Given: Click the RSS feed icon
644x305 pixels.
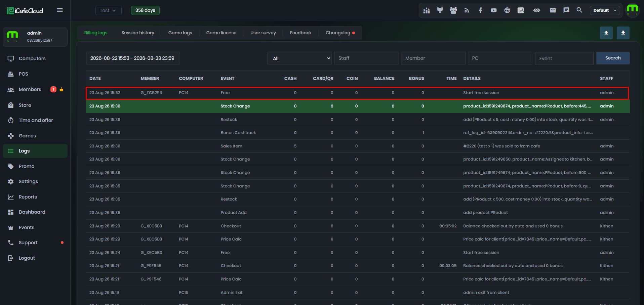Looking at the screenshot, I should click(x=467, y=10).
